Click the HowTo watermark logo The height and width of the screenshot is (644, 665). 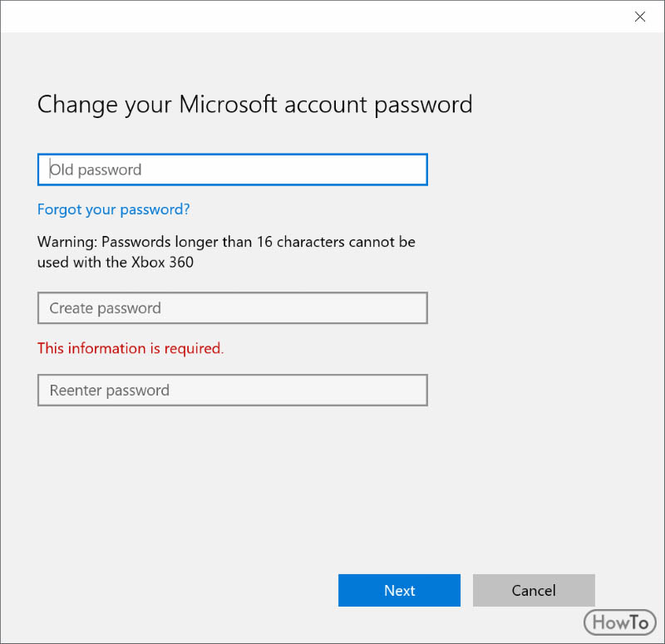click(x=619, y=622)
